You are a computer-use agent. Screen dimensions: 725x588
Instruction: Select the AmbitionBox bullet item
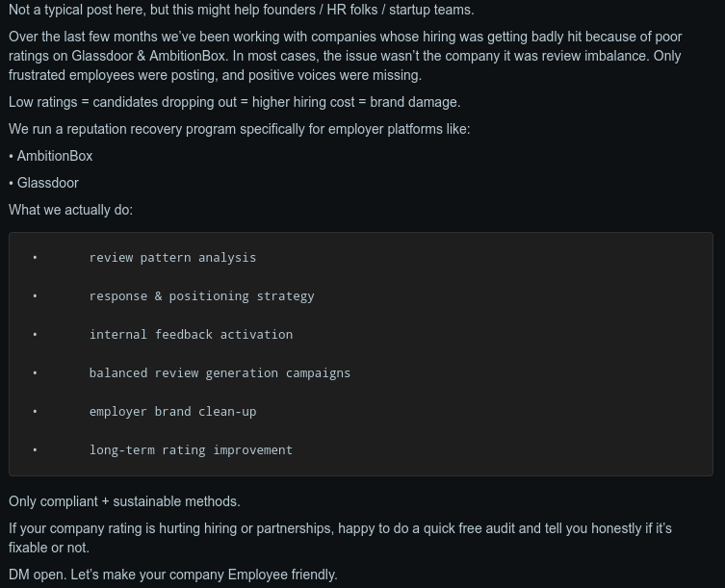click(55, 156)
